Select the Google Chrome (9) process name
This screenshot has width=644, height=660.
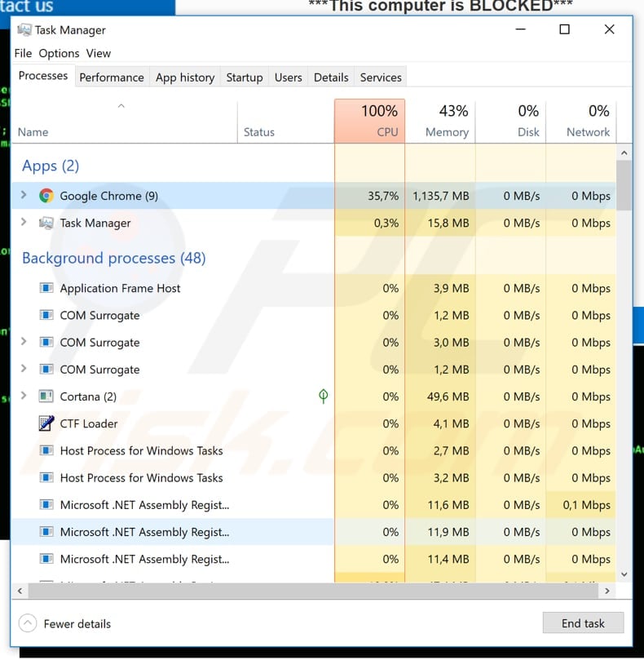109,196
